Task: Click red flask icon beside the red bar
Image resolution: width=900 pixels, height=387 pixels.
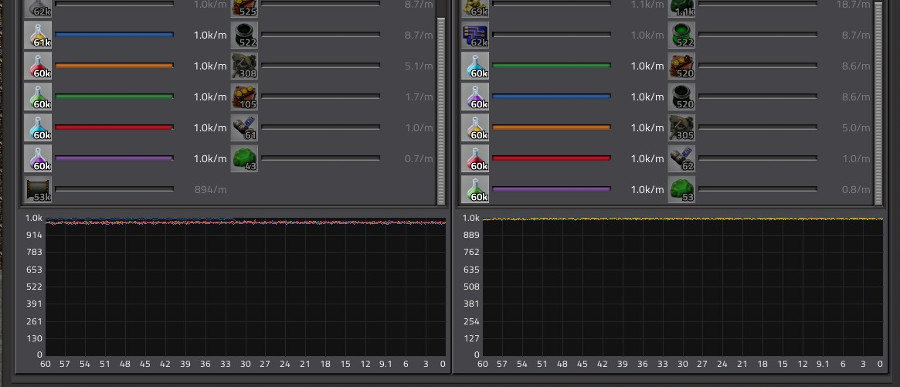Action: pyautogui.click(x=475, y=158)
